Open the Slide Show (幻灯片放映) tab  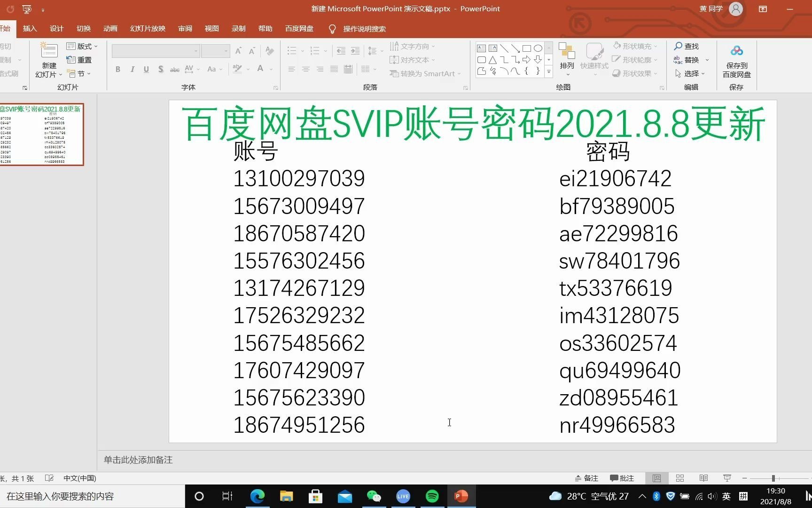pyautogui.click(x=148, y=29)
